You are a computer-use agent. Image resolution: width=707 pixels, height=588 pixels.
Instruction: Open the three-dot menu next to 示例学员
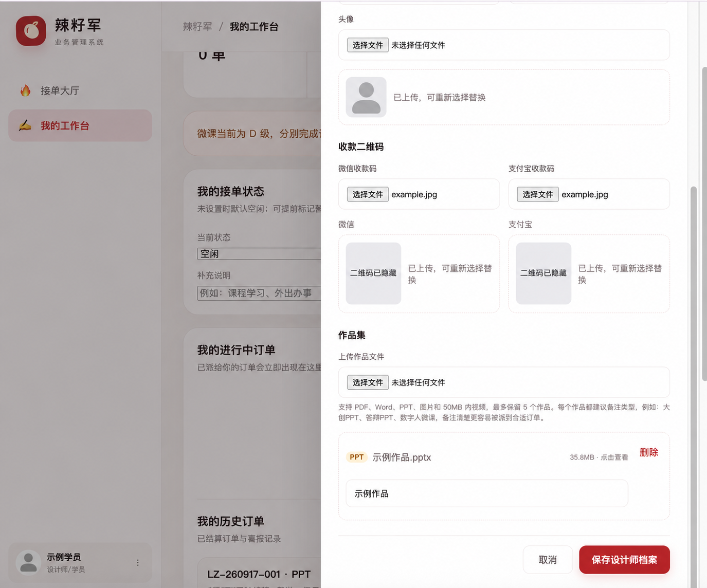pos(138,563)
